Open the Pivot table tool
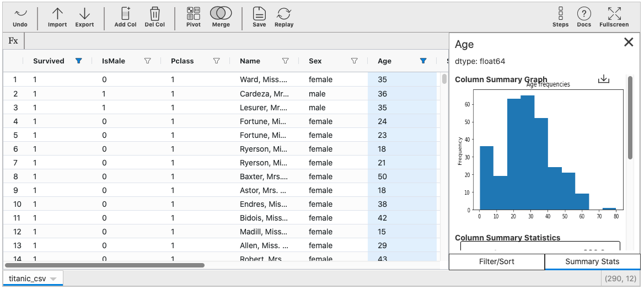644x289 pixels. 194,18
